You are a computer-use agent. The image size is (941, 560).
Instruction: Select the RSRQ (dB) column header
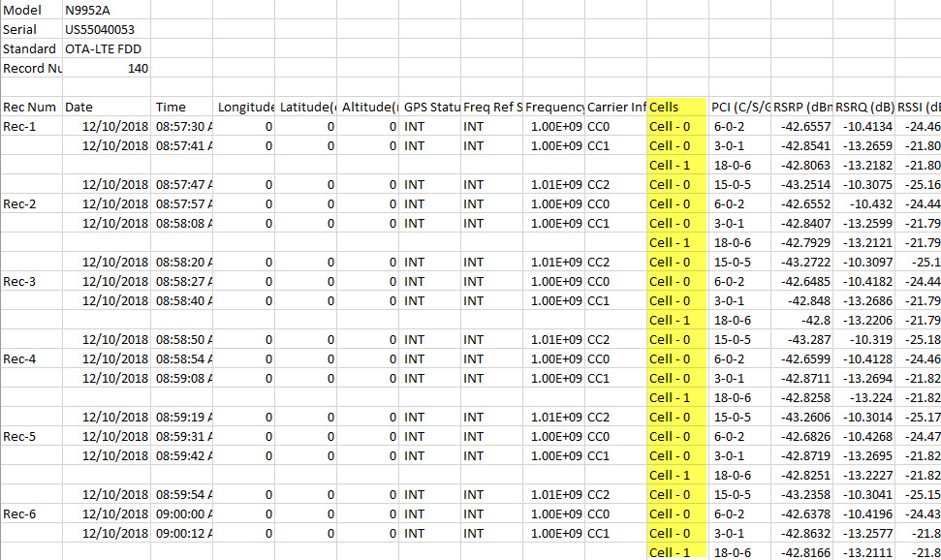[x=864, y=107]
